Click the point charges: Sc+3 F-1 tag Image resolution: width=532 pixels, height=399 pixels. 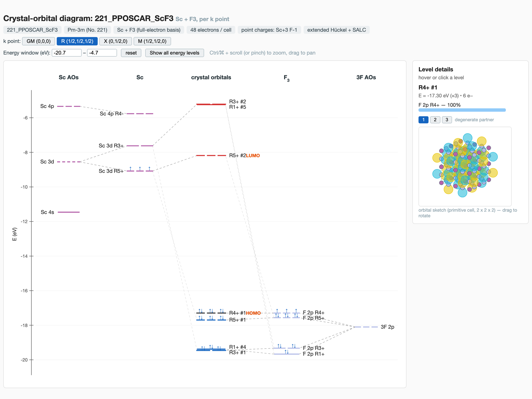(269, 30)
